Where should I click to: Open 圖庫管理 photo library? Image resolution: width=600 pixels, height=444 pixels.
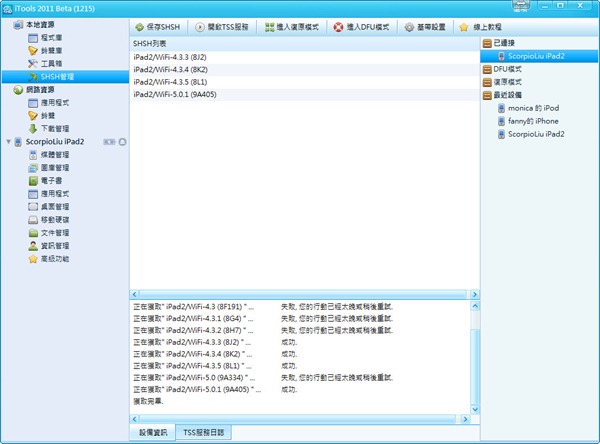tap(49, 168)
